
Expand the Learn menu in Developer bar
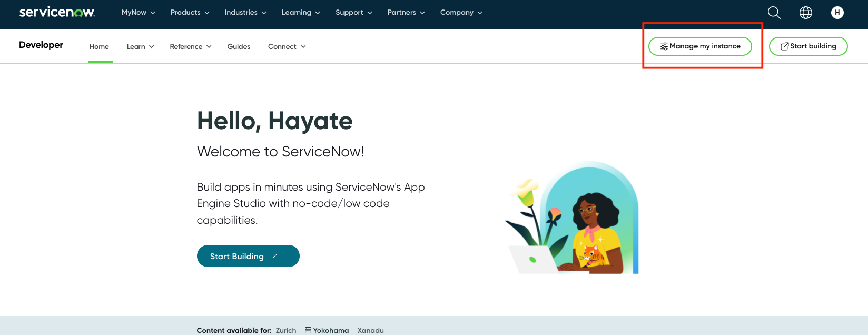tap(140, 46)
